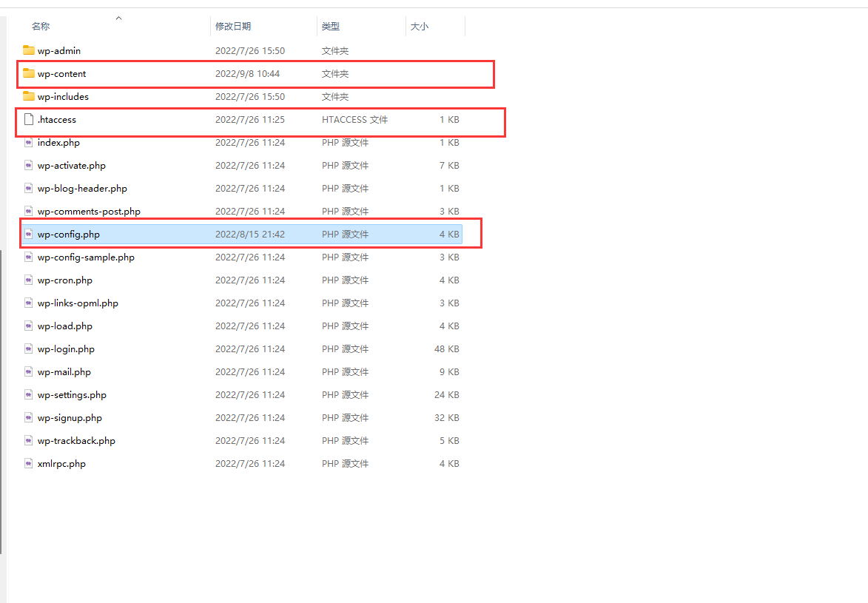Select the wp-links-opml.php file name

coord(78,303)
